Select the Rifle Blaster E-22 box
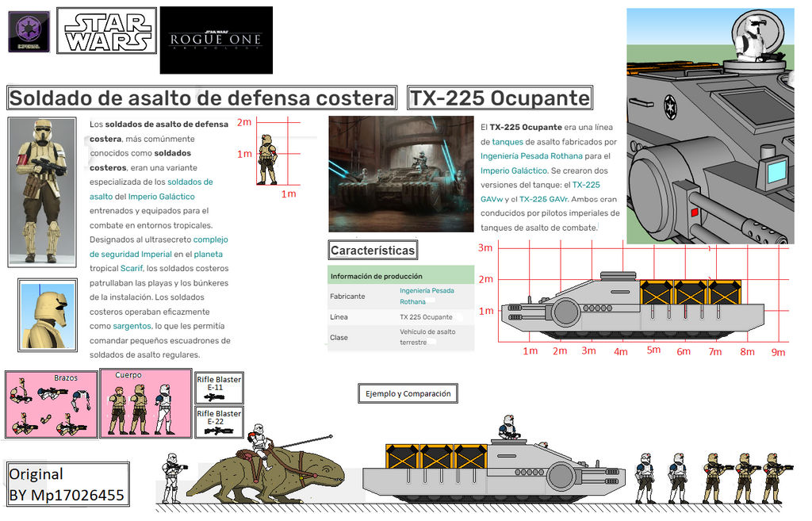This screenshot has height=521, width=812. pyautogui.click(x=219, y=422)
